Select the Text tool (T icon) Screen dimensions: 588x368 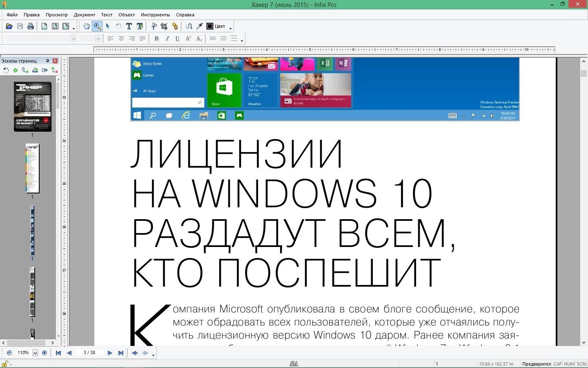[129, 26]
